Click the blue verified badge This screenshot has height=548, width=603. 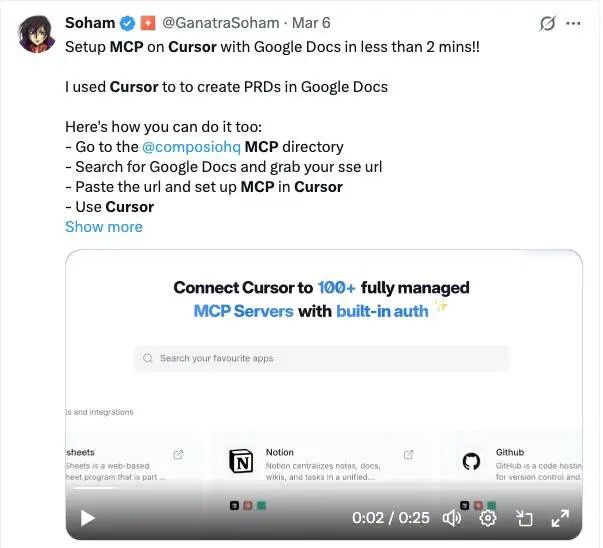coord(127,23)
